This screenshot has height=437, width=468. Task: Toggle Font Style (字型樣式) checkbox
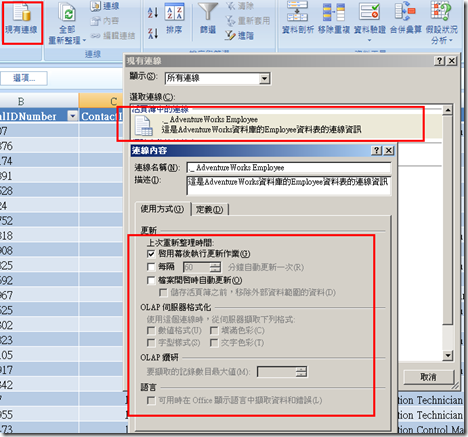[x=151, y=343]
